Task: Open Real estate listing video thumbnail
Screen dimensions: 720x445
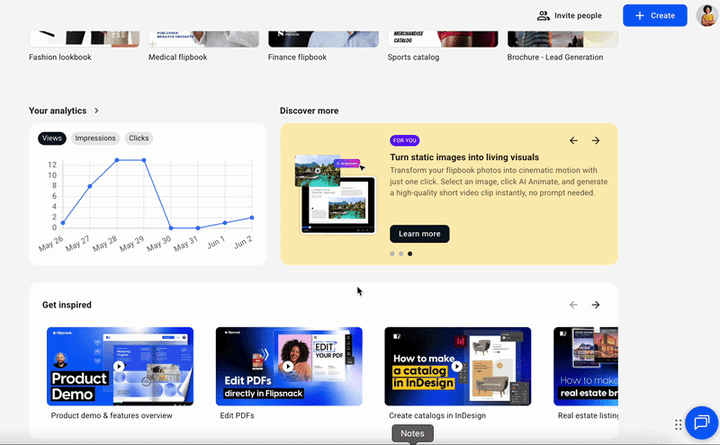Action: (x=585, y=366)
